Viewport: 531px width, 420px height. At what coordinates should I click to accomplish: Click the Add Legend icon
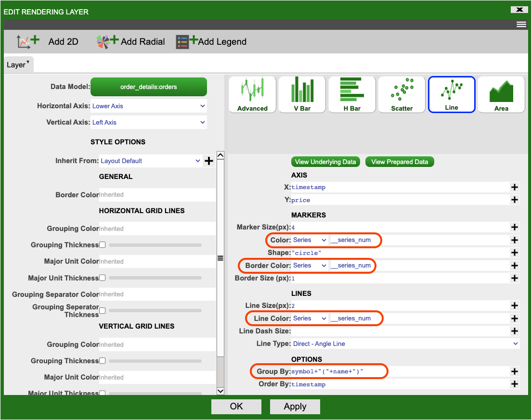187,42
